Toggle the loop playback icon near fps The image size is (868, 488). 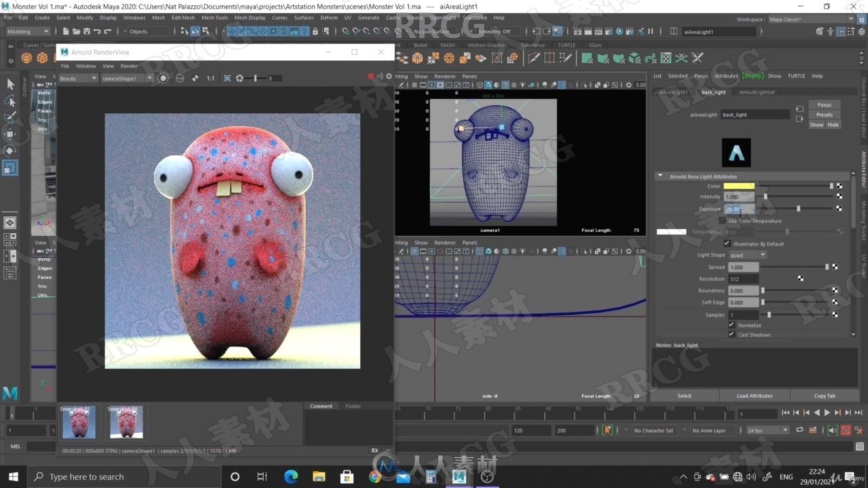pyautogui.click(x=800, y=430)
